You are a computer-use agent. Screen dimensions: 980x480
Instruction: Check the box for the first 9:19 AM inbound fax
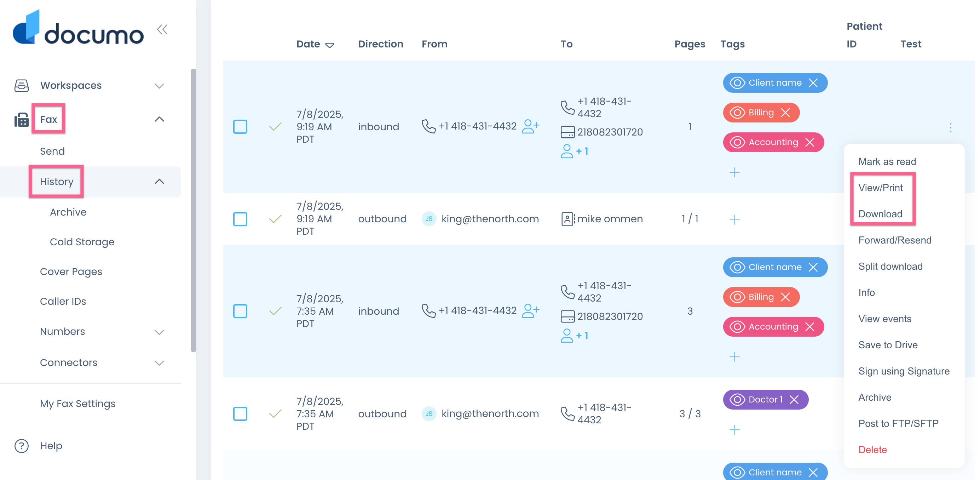tap(240, 127)
